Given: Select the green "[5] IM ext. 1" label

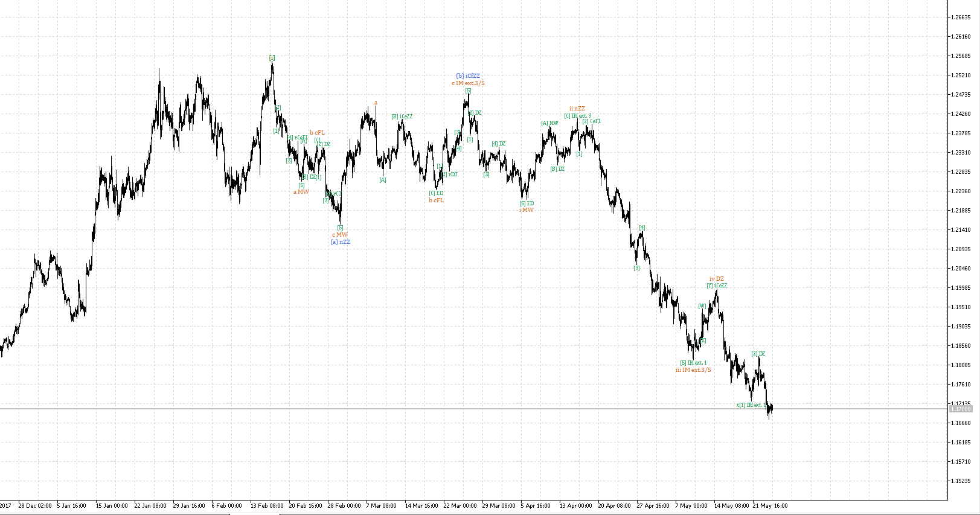Looking at the screenshot, I should (x=693, y=363).
